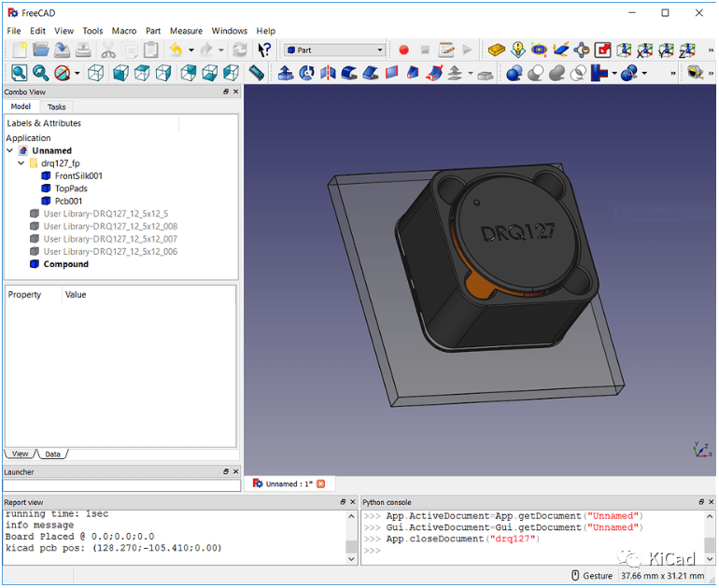Click the Python console scroll up arrow
Screen dimensions: 719x588
coord(710,516)
